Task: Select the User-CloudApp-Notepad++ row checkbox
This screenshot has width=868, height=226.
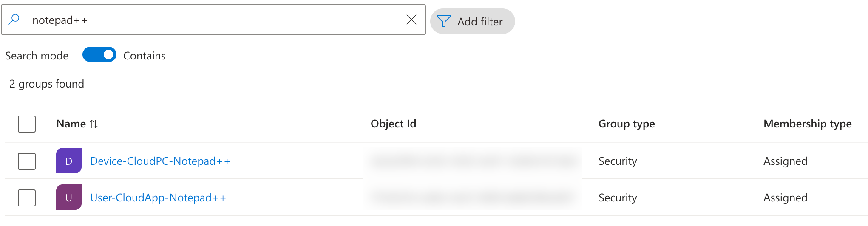Action: [27, 198]
